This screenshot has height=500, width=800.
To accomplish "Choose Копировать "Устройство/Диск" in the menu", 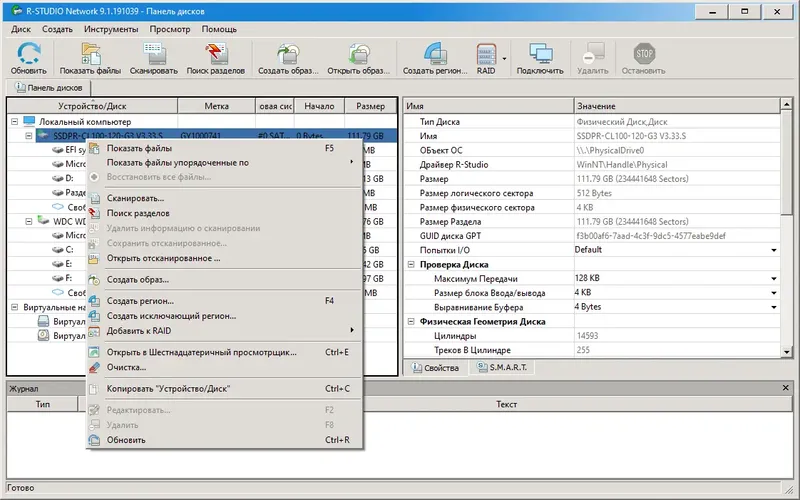I will [224, 389].
